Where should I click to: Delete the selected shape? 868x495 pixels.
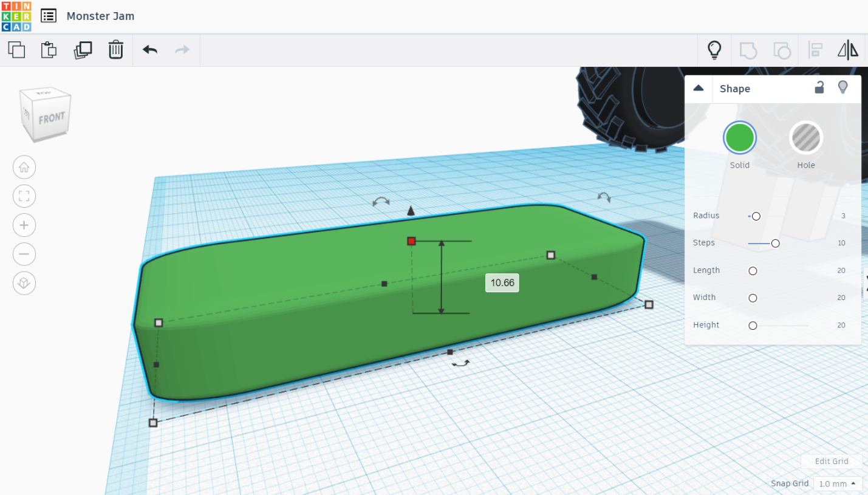coord(116,50)
